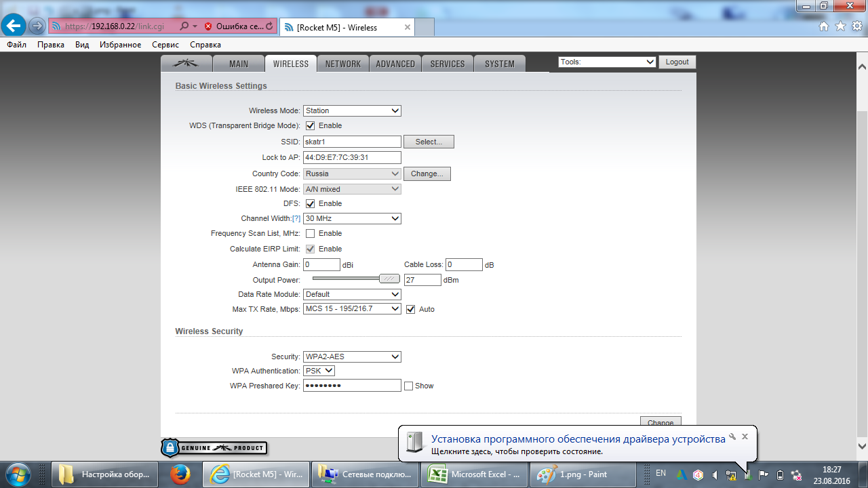Click the red certificate error icon
Viewport: 868px width, 488px height.
coord(208,27)
